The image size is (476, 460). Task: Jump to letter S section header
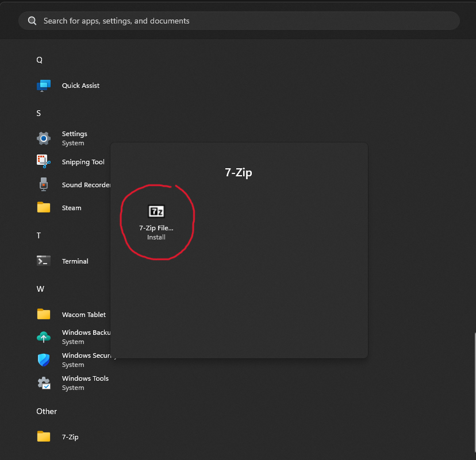click(39, 113)
